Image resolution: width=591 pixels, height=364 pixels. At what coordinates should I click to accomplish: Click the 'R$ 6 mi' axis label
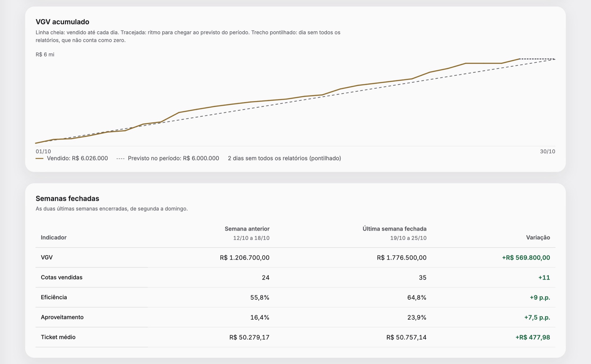pos(45,54)
